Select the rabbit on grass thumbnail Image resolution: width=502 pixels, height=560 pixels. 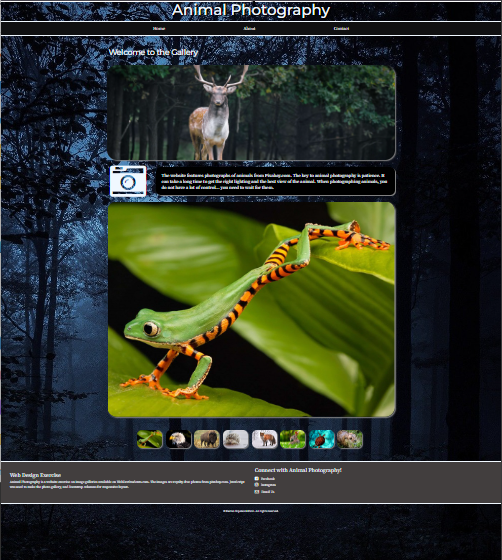[x=293, y=439]
